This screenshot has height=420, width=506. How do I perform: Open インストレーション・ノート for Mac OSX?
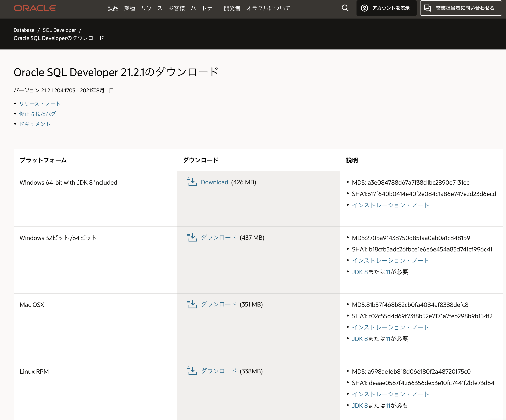391,327
